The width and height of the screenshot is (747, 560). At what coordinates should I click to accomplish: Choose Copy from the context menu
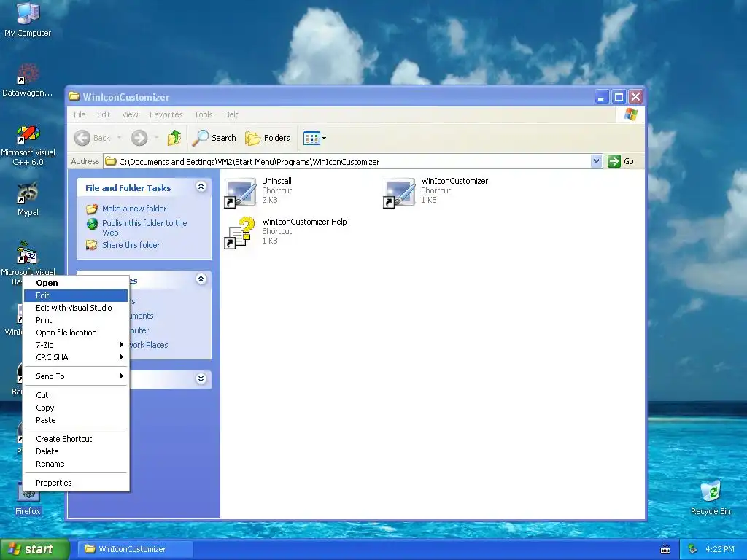76,408
